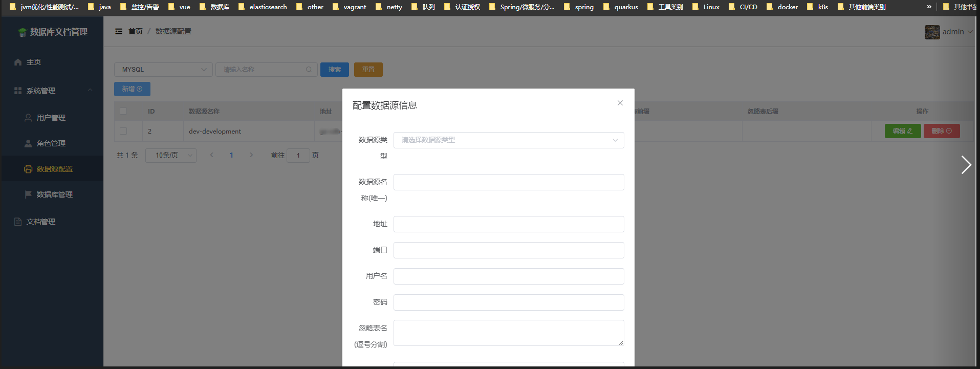Viewport: 980px width, 369px height.
Task: Go to previous page arrow
Action: [211, 155]
